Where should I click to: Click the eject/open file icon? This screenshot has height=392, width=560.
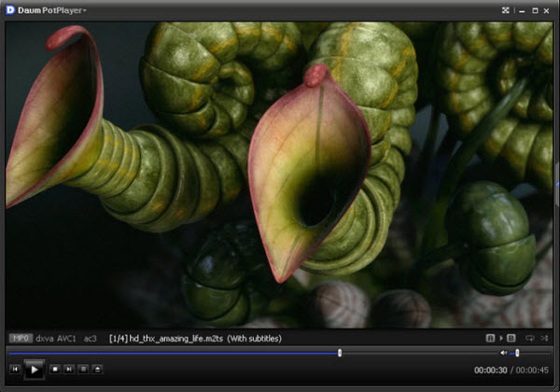97,370
